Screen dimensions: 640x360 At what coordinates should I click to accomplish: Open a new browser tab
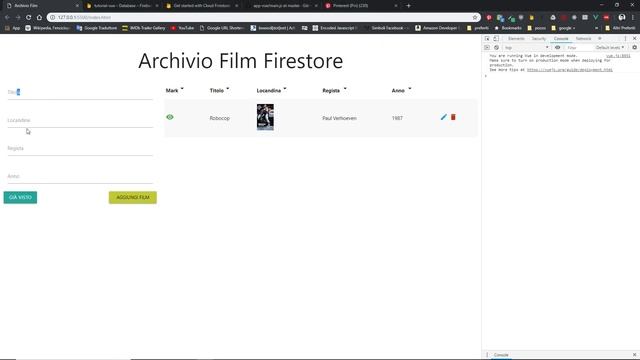pyautogui.click(x=408, y=6)
